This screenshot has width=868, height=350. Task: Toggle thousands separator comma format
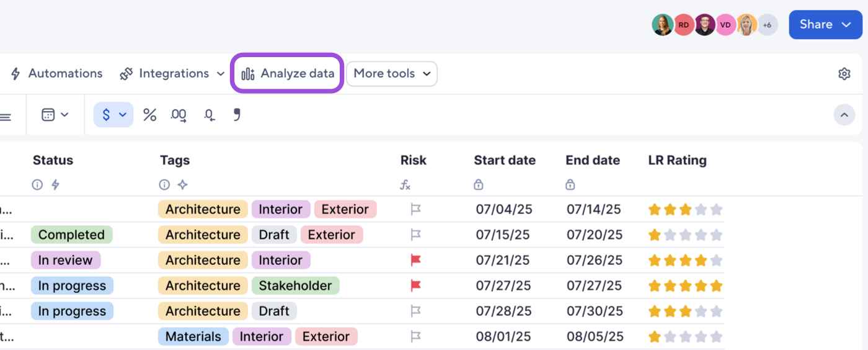(236, 114)
